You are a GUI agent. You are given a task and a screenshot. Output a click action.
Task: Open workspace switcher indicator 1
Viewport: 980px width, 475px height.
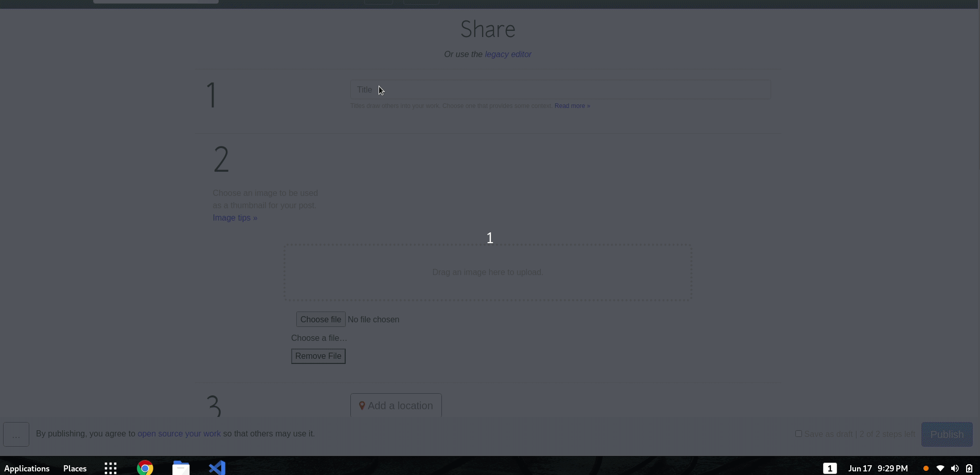(830, 468)
